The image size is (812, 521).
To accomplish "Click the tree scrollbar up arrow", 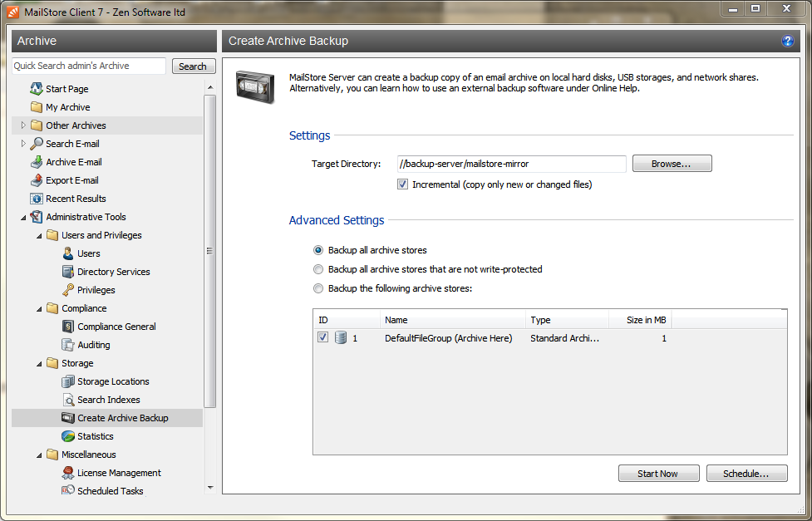I will [x=209, y=87].
